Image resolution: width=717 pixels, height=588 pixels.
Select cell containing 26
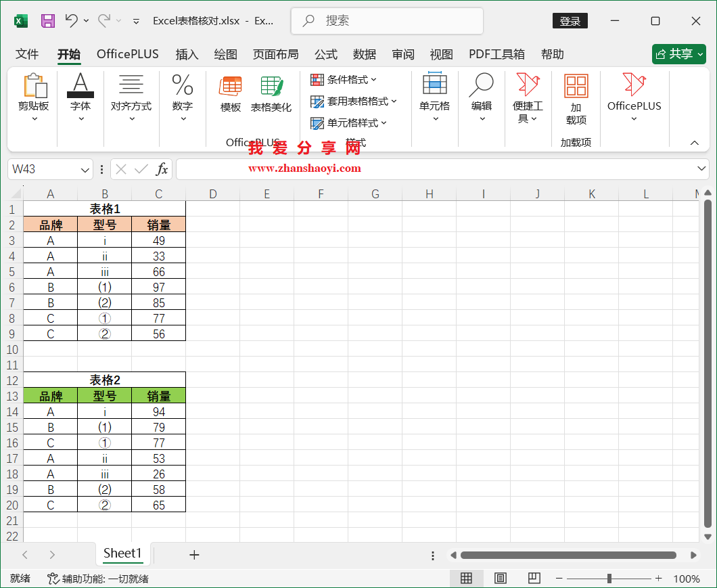coord(159,474)
